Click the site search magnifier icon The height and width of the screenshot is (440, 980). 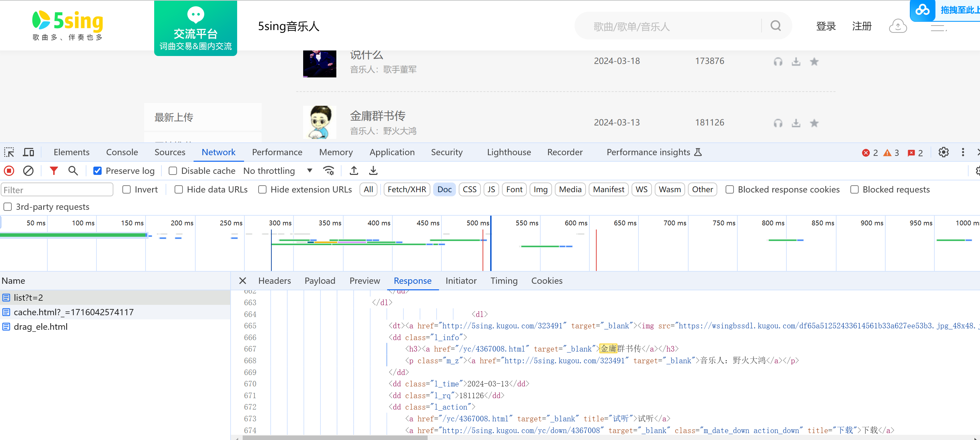tap(776, 26)
